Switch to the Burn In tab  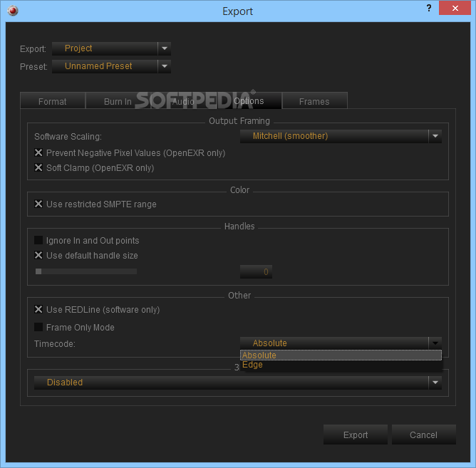pos(118,101)
